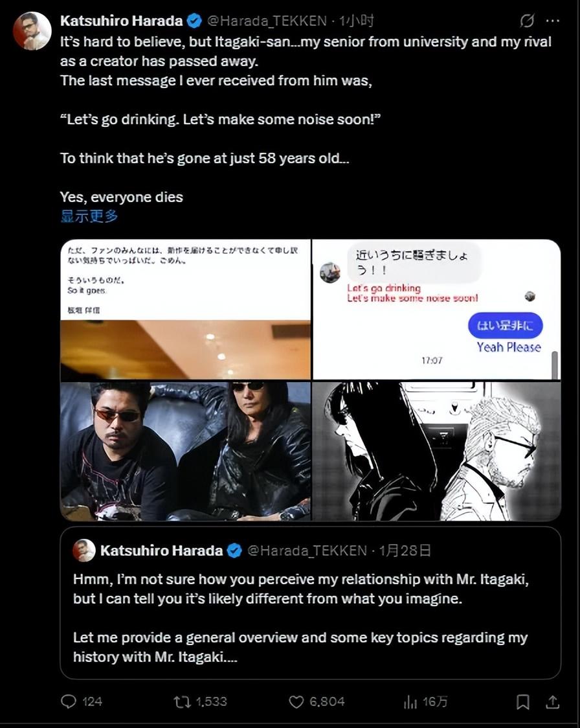
Task: Open the photo of two men in sunglasses
Action: (x=186, y=451)
